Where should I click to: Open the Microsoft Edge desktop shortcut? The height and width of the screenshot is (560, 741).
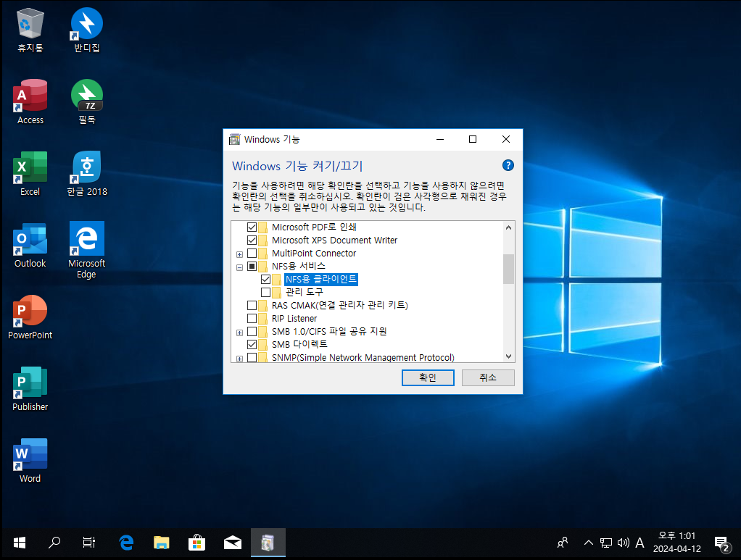pyautogui.click(x=87, y=250)
